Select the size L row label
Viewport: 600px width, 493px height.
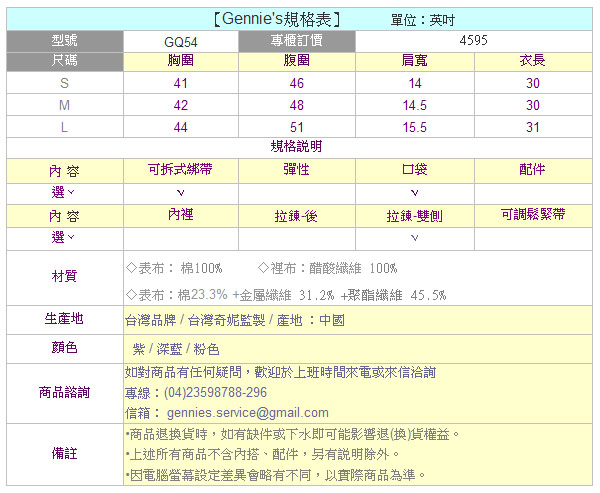click(x=64, y=127)
